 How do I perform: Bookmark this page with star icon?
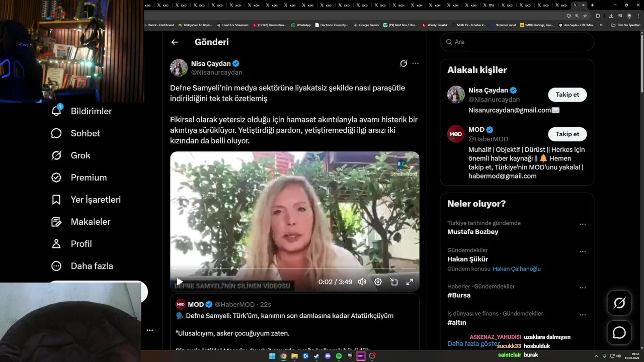pos(585,16)
